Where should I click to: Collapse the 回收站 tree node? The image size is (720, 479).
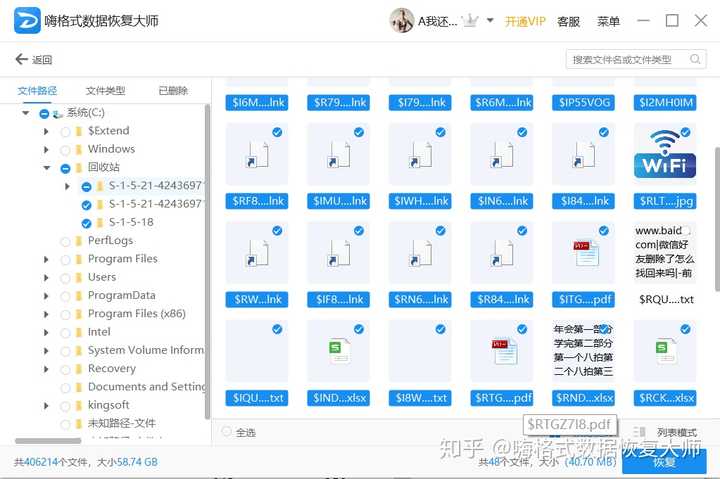[x=46, y=168]
